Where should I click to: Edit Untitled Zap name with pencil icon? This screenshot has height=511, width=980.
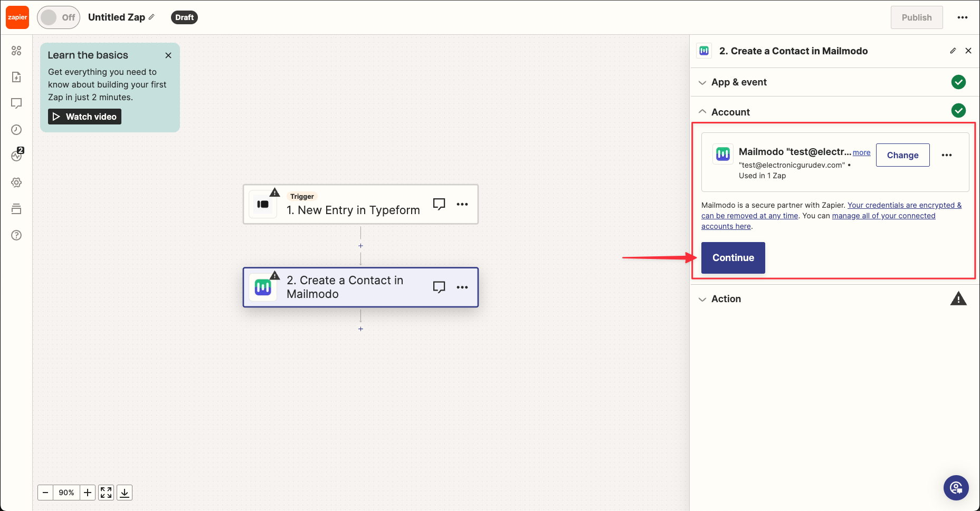[x=151, y=17]
